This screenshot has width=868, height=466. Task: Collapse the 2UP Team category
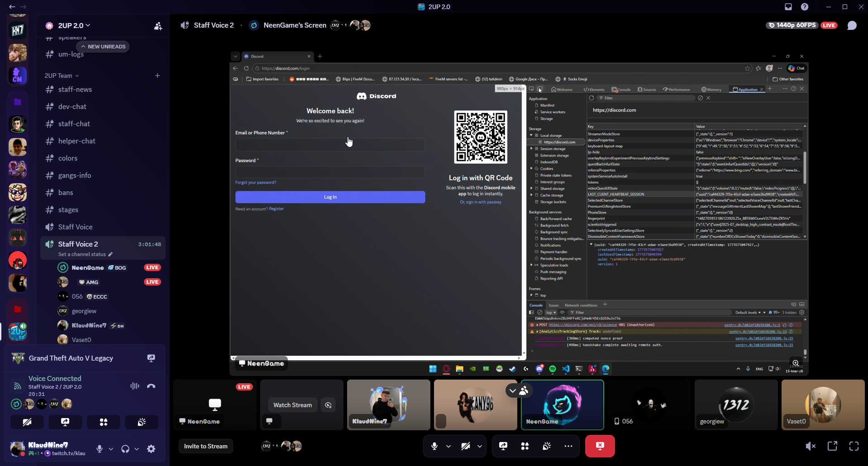pyautogui.click(x=62, y=76)
